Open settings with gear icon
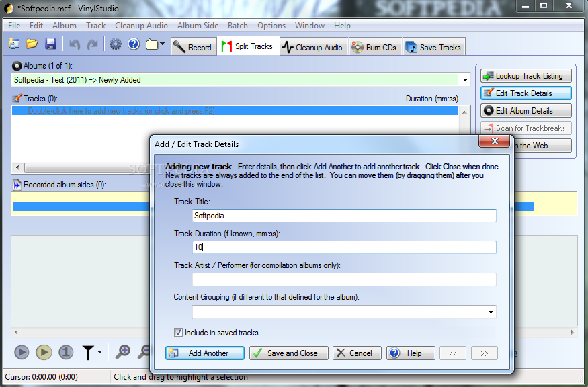The height and width of the screenshot is (387, 588). point(116,44)
